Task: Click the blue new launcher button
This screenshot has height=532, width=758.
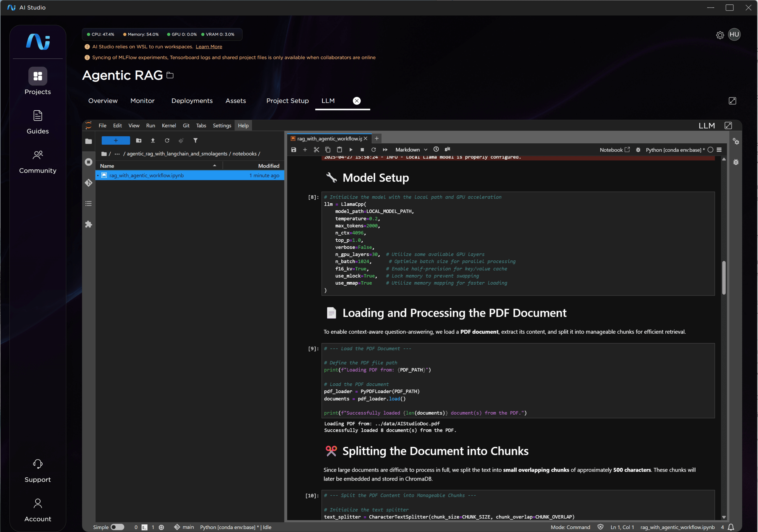Action: 116,141
